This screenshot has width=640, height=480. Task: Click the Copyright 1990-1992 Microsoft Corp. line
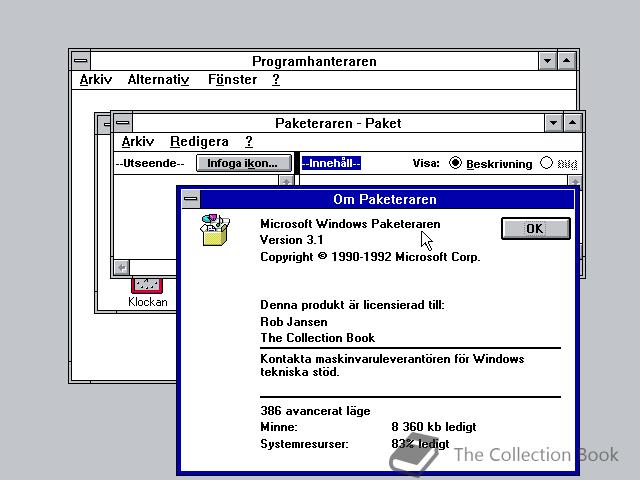(x=370, y=257)
